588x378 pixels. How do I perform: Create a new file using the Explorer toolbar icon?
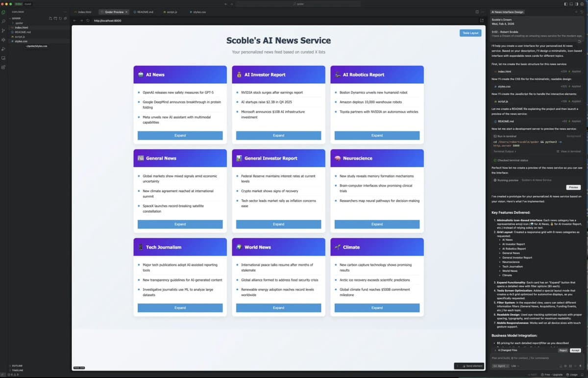[x=50, y=18]
